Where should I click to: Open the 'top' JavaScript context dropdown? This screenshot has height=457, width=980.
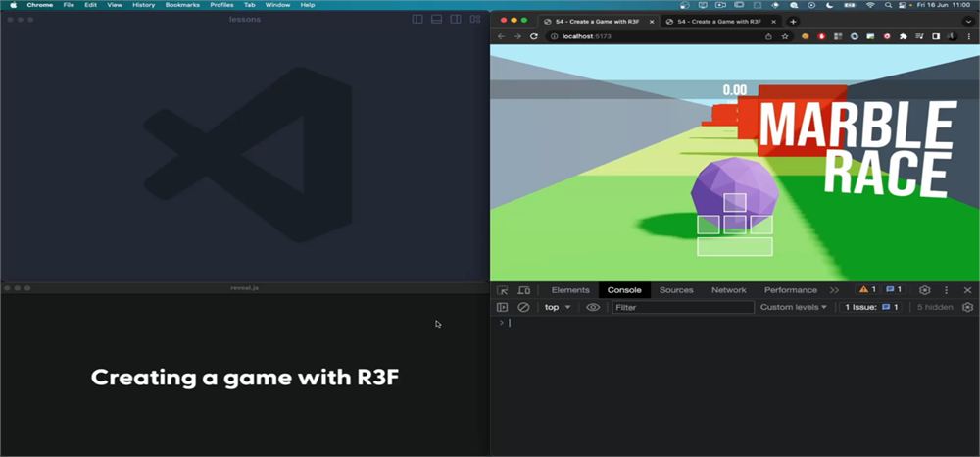[558, 307]
